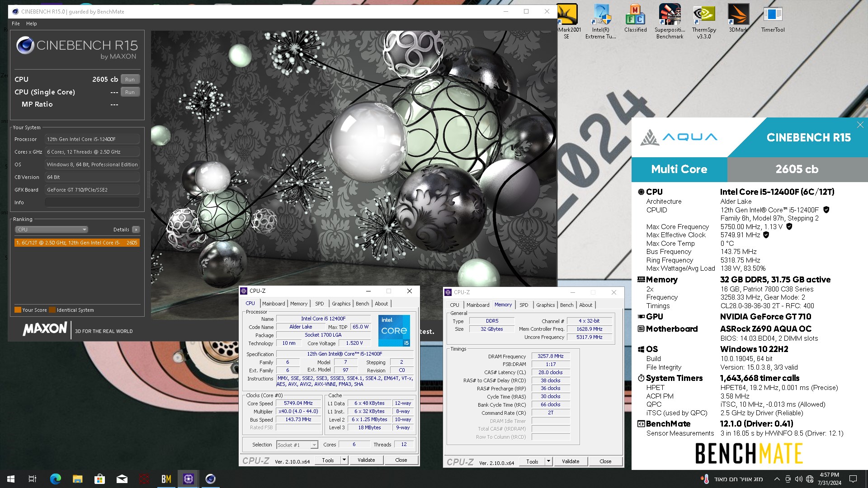Select the first ranking entry 6C/12T
Viewport: 868px width, 488px height.
click(77, 243)
